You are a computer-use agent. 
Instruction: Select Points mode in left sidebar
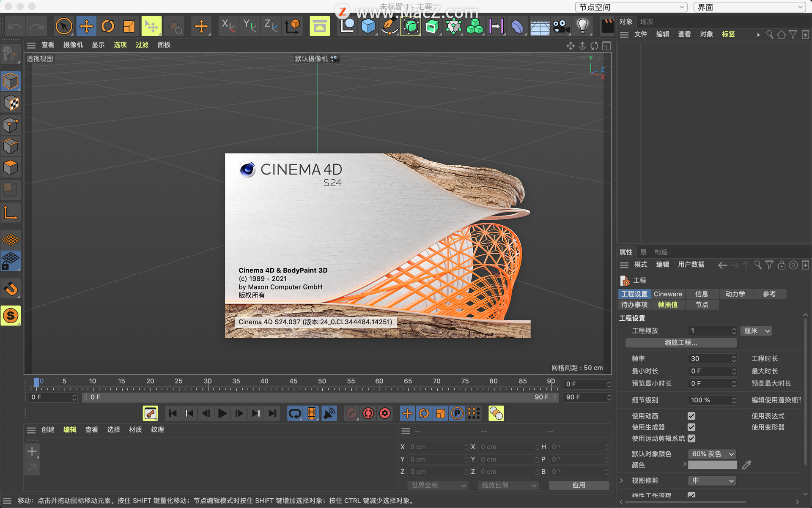pyautogui.click(x=11, y=125)
